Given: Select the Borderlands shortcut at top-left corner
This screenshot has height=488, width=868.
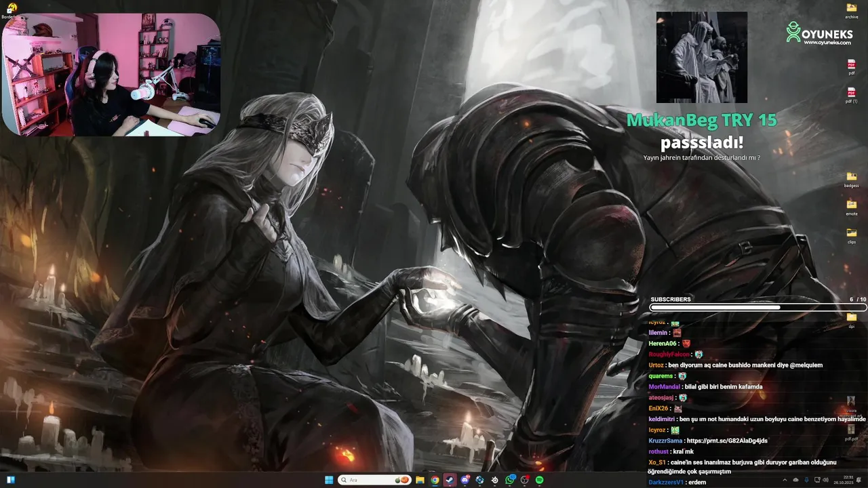Looking at the screenshot, I should click(x=11, y=9).
